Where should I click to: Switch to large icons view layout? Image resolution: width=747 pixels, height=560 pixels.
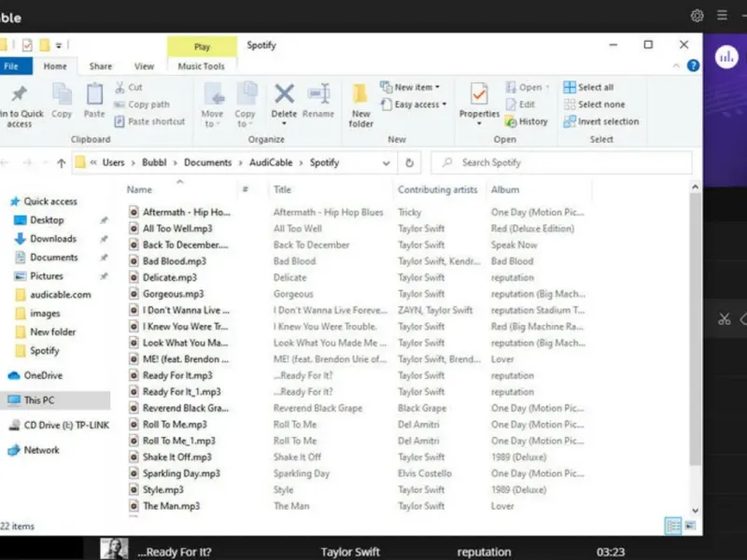tap(690, 525)
